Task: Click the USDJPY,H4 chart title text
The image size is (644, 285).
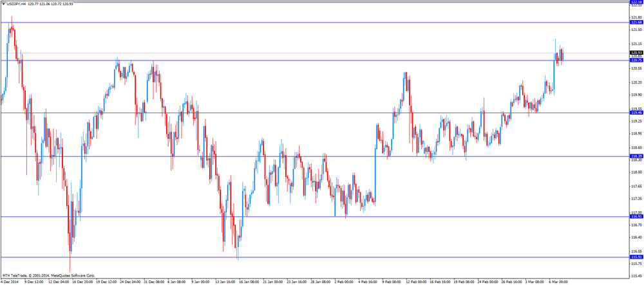Action: (17, 3)
